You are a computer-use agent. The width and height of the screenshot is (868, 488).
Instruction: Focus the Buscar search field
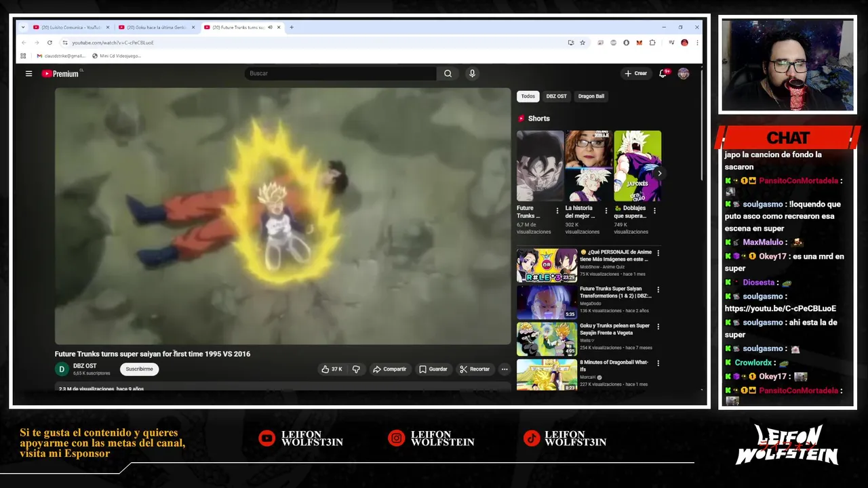point(340,73)
